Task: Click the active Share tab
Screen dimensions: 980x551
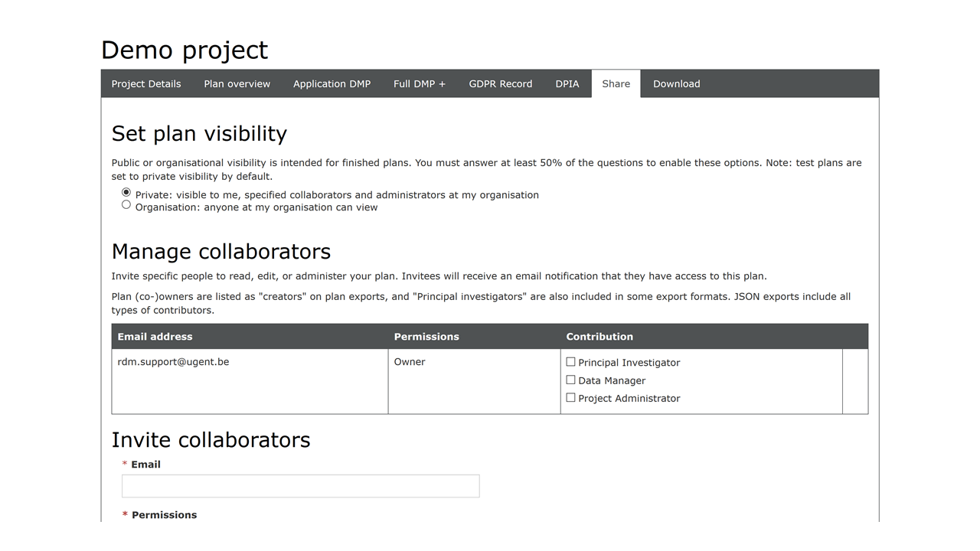Action: 616,84
